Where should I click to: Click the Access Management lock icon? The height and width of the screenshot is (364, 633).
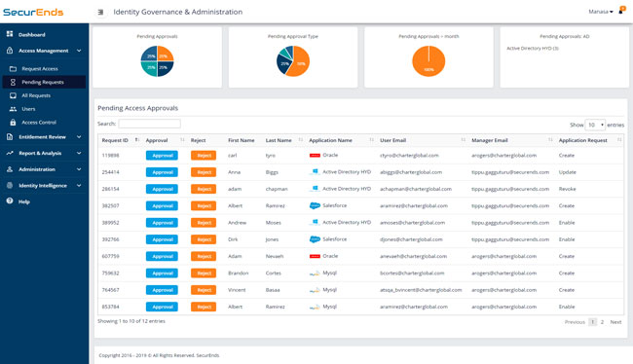tap(10, 51)
